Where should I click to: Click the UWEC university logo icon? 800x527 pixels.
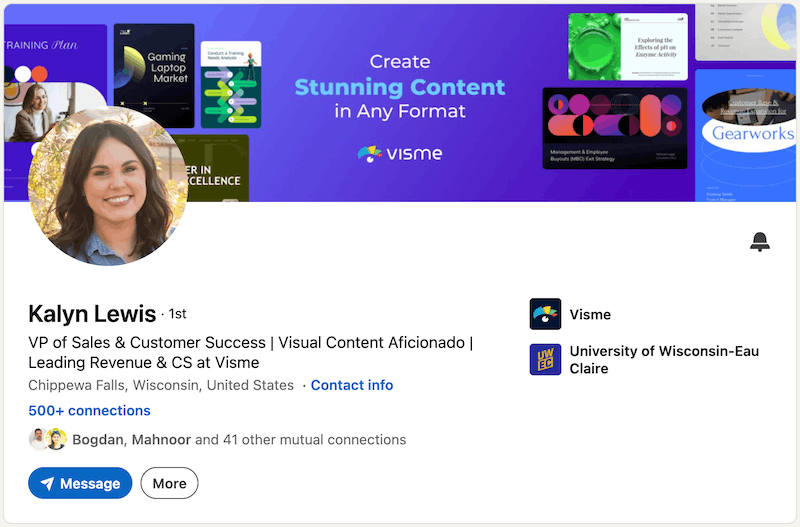coord(545,360)
